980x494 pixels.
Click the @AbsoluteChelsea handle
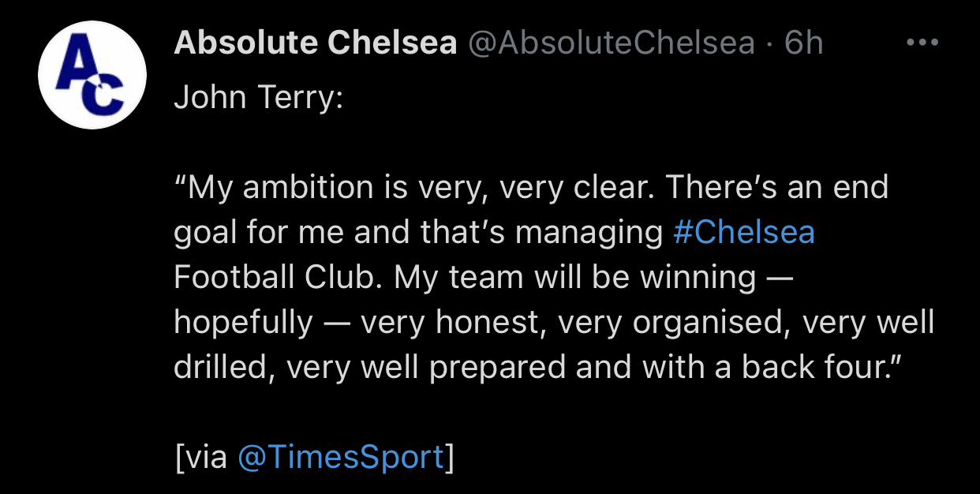pos(611,43)
